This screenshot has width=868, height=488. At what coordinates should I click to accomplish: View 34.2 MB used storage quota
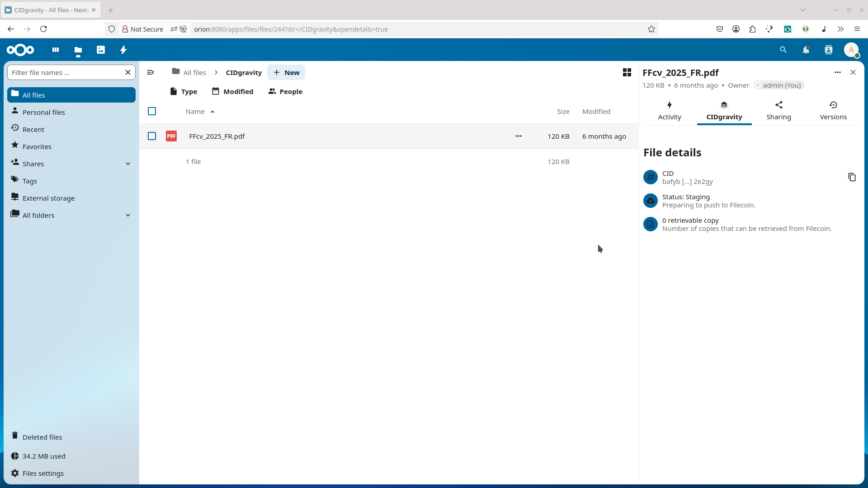coord(71,456)
